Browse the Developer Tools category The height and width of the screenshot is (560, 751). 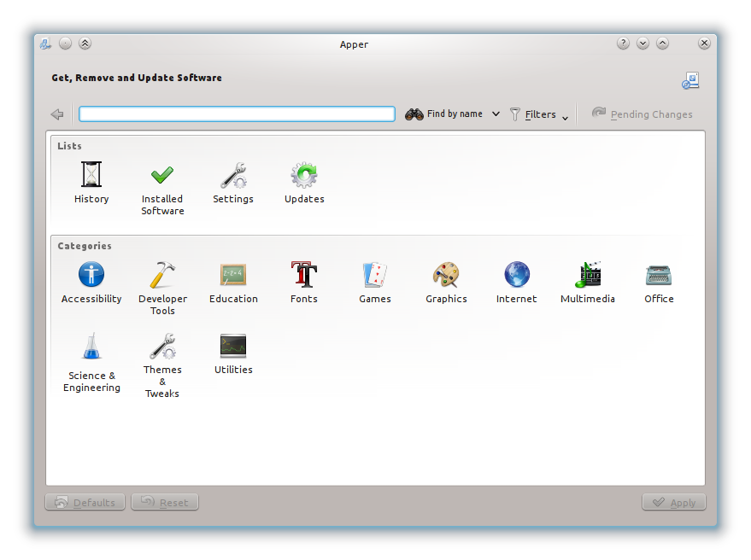point(162,289)
